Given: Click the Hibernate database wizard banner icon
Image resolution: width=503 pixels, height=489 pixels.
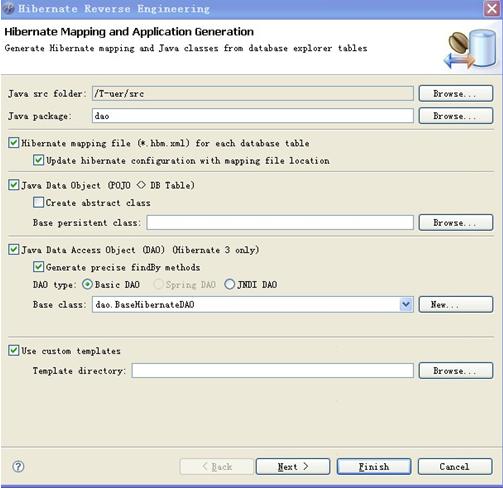Looking at the screenshot, I should tap(470, 49).
